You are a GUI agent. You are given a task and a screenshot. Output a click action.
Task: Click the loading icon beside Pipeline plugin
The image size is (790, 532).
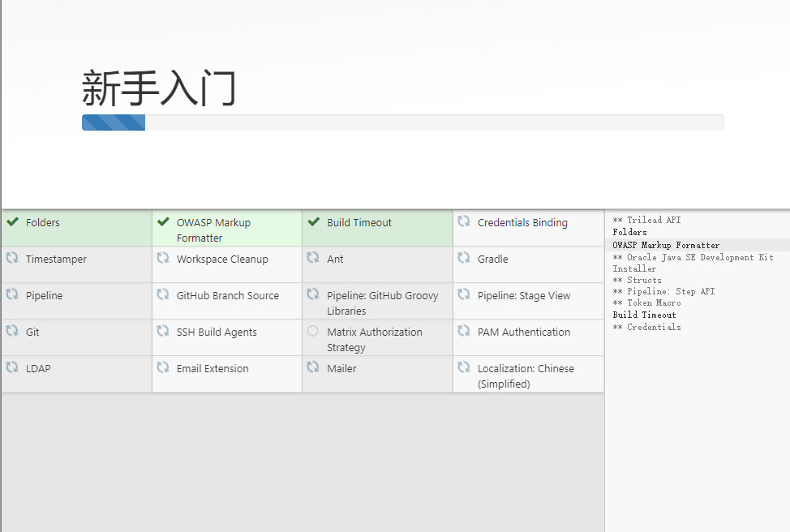[x=12, y=294]
